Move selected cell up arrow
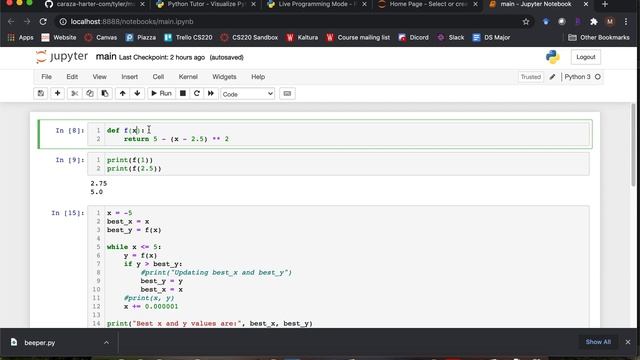Image resolution: width=640 pixels, height=360 pixels. coord(122,93)
